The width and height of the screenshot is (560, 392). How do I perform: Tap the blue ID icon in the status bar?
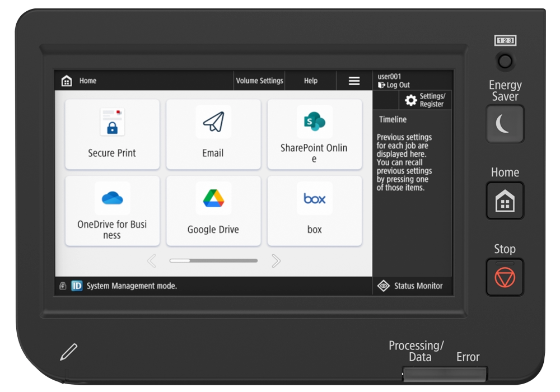click(x=77, y=286)
